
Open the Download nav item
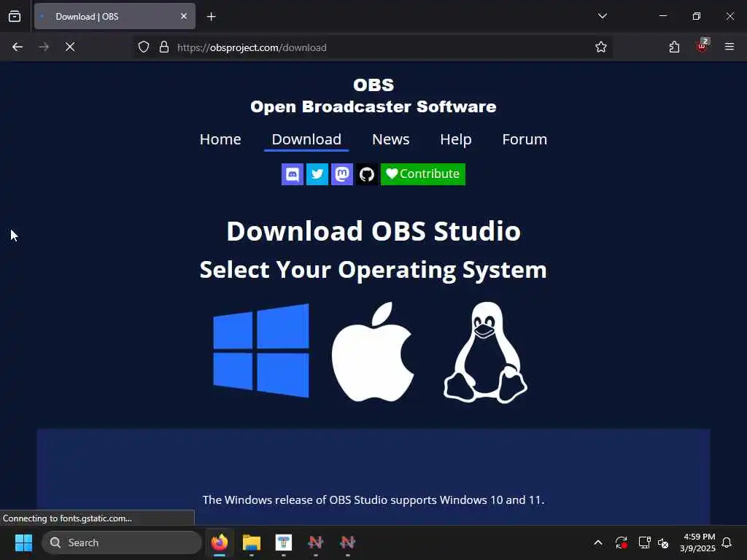click(x=306, y=139)
